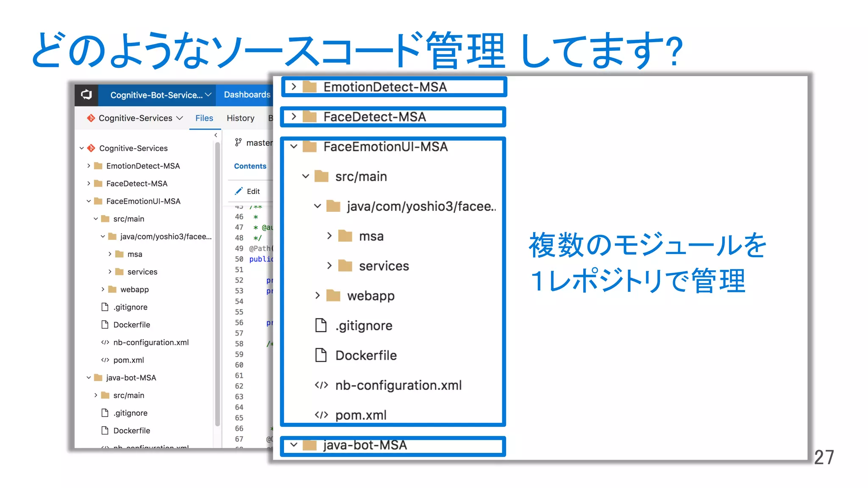Open the Cognitive-Services repository selector
Image resolution: width=868 pixels, height=488 pixels.
[x=140, y=118]
